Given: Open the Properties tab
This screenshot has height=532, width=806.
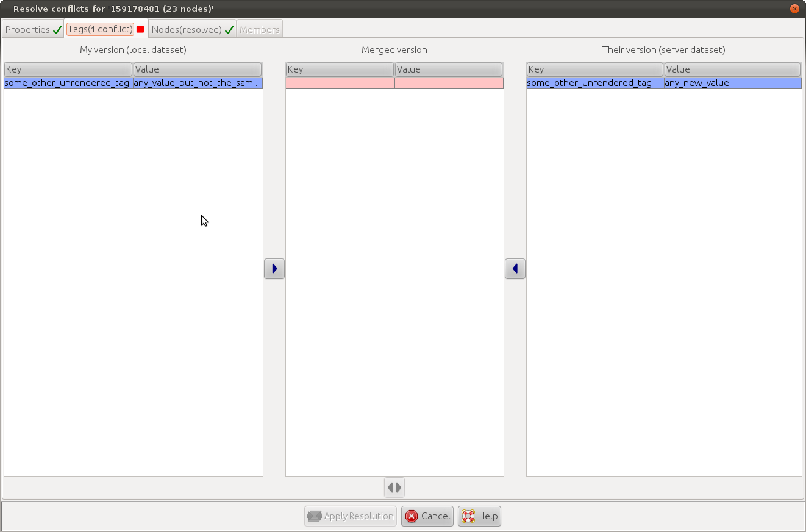Looking at the screenshot, I should coord(33,30).
